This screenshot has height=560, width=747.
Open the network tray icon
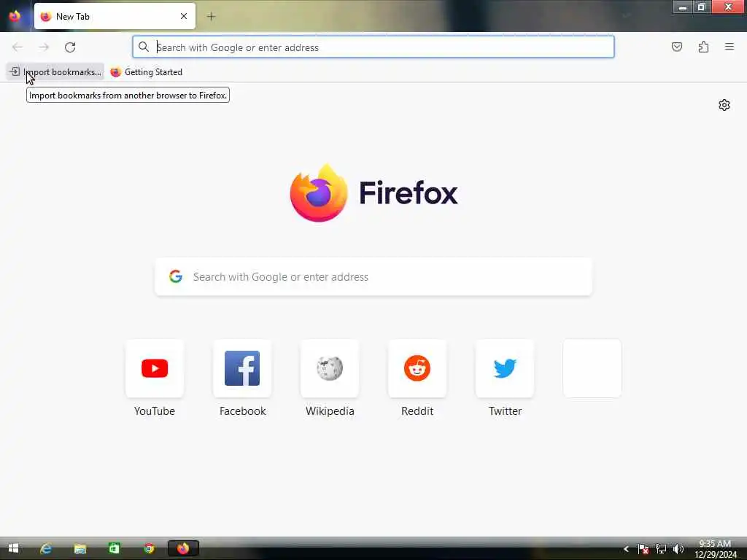661,549
